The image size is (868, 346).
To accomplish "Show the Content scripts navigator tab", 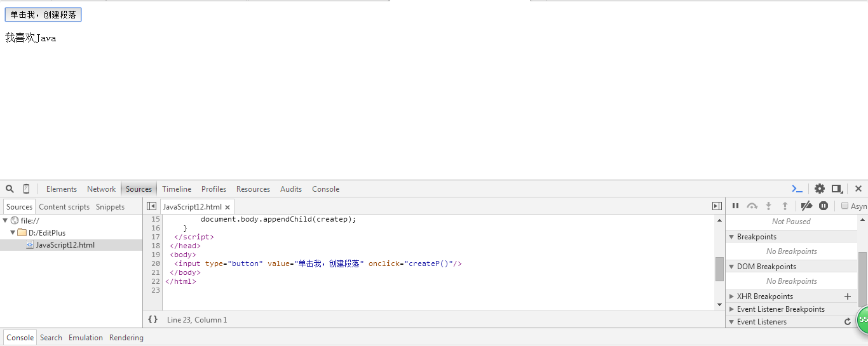I will [64, 207].
